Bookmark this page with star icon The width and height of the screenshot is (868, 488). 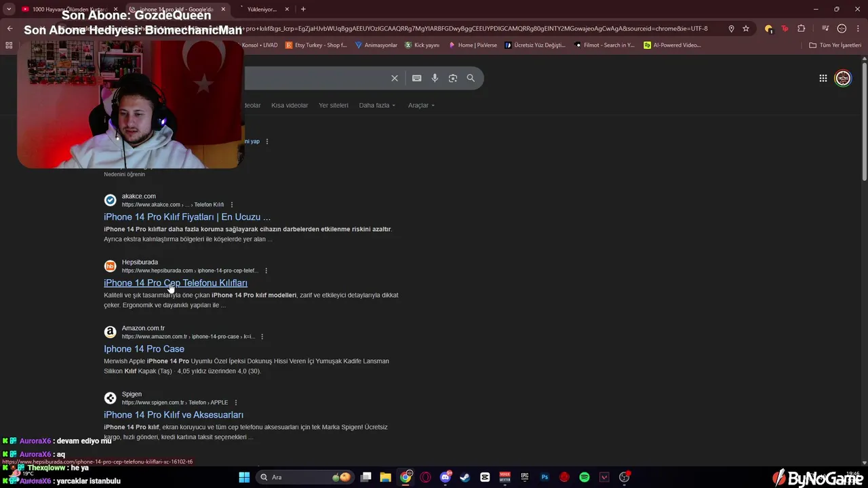746,28
